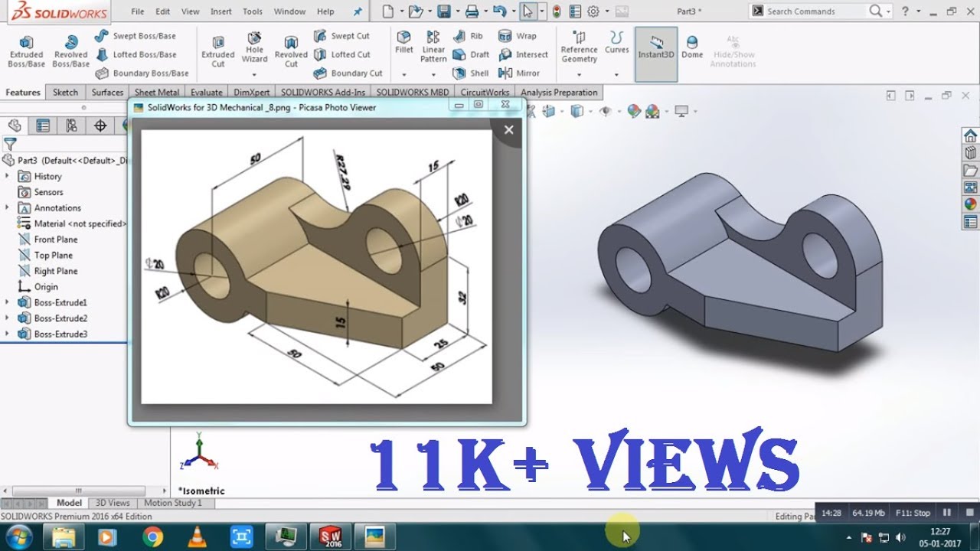Expand the Boss-Extrude2 feature
This screenshot has width=980, height=551.
[x=7, y=318]
